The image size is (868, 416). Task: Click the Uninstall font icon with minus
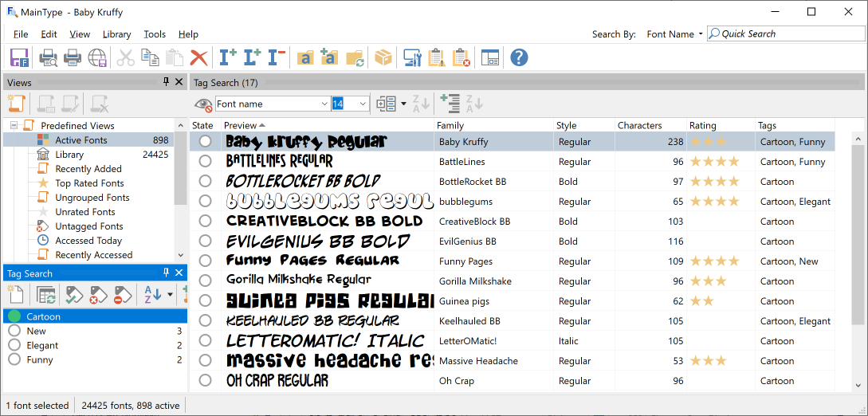tap(277, 57)
